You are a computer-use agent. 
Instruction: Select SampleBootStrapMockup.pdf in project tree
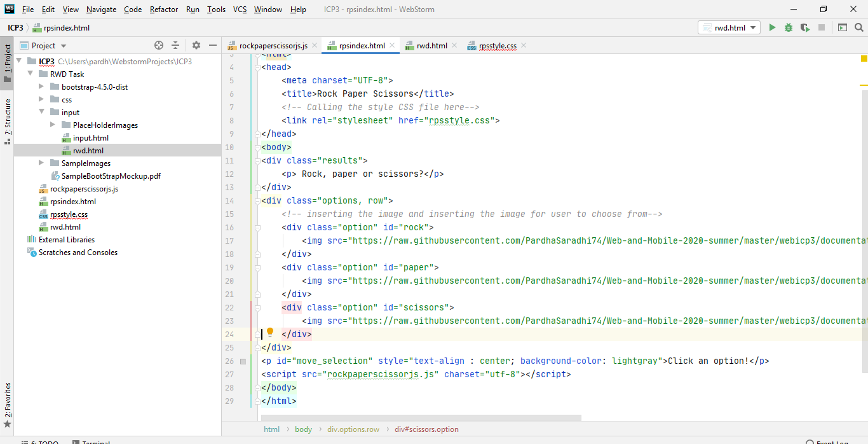(x=111, y=176)
